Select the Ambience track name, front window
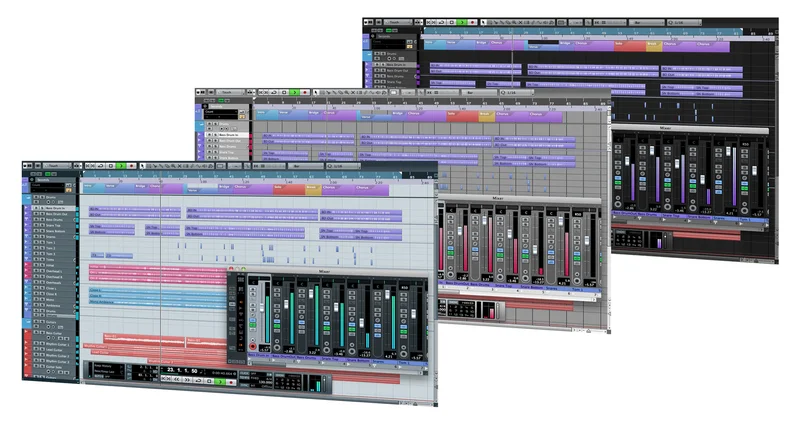Viewport: 800px width, 426px height. [x=54, y=306]
